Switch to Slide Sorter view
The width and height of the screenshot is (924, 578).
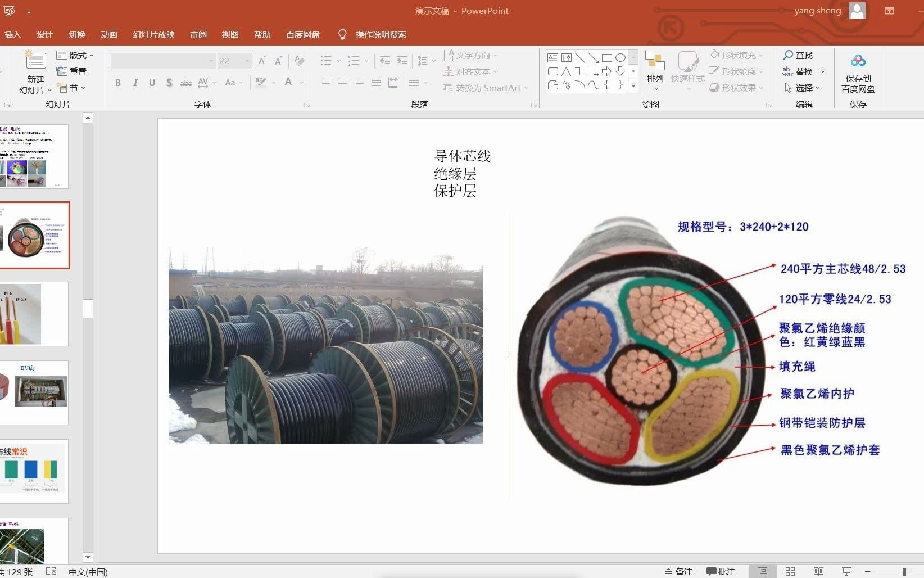[x=790, y=571]
